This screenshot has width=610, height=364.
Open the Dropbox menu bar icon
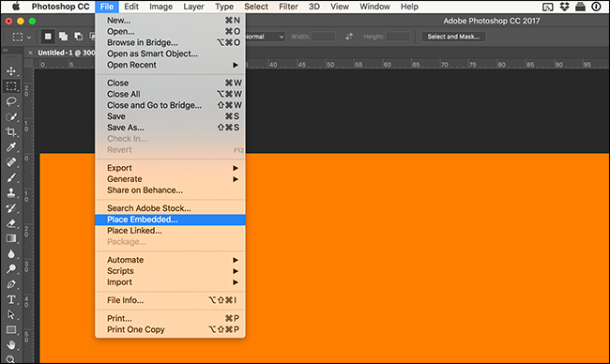pos(564,7)
